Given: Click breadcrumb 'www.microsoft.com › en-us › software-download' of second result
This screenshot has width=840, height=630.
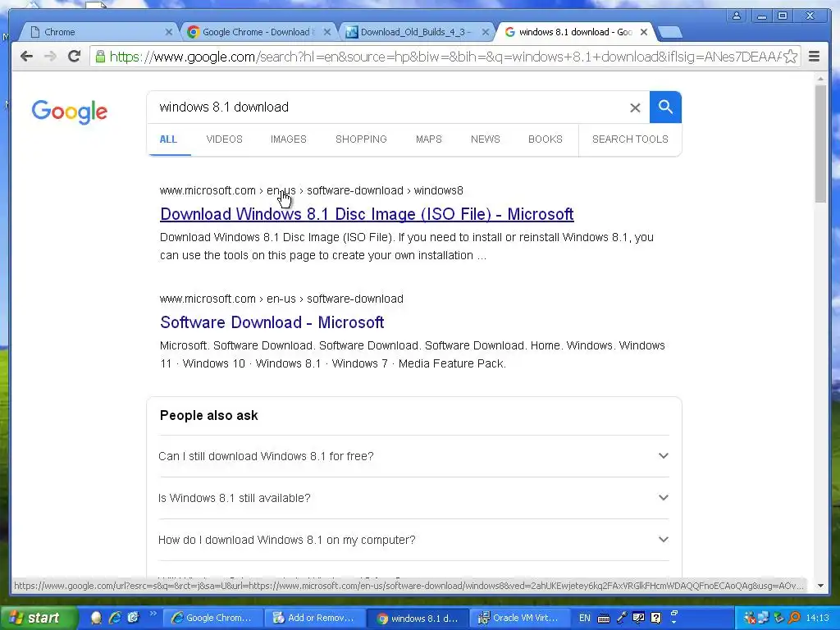Looking at the screenshot, I should pos(281,299).
